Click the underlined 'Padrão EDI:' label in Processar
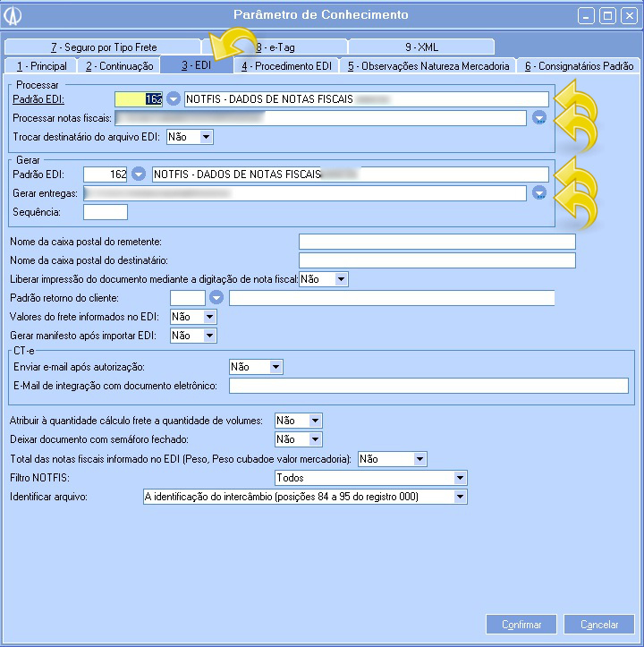The image size is (644, 647). coord(38,99)
